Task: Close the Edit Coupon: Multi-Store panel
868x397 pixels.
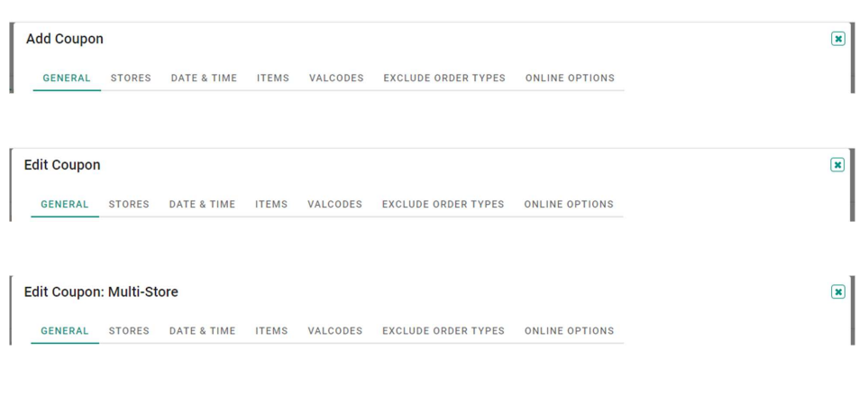Action: 838,291
